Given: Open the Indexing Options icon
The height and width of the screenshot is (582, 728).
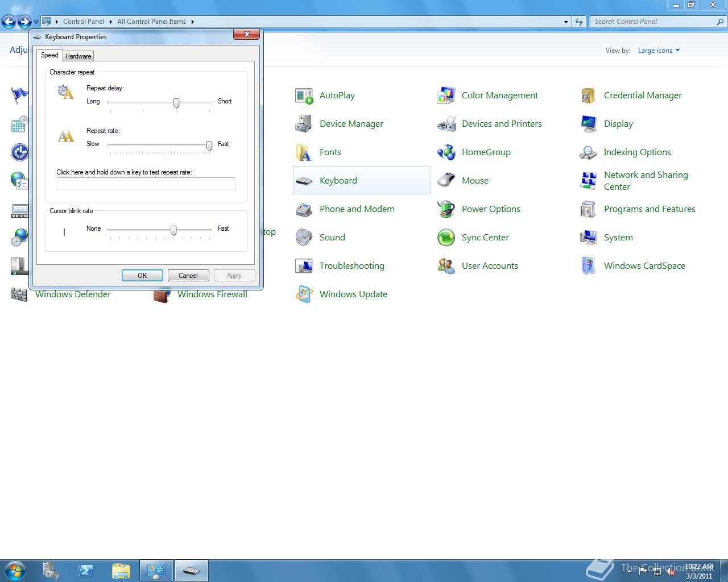Looking at the screenshot, I should click(x=589, y=152).
